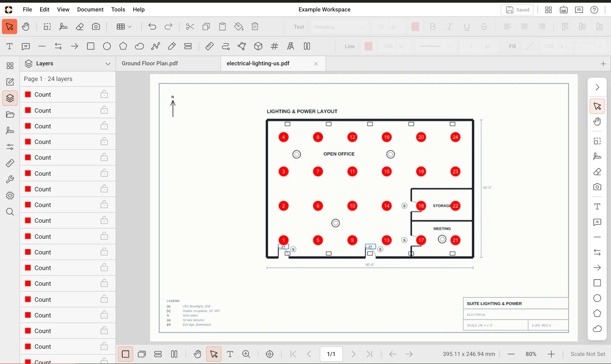Add a new tab with plus button

tap(603, 64)
